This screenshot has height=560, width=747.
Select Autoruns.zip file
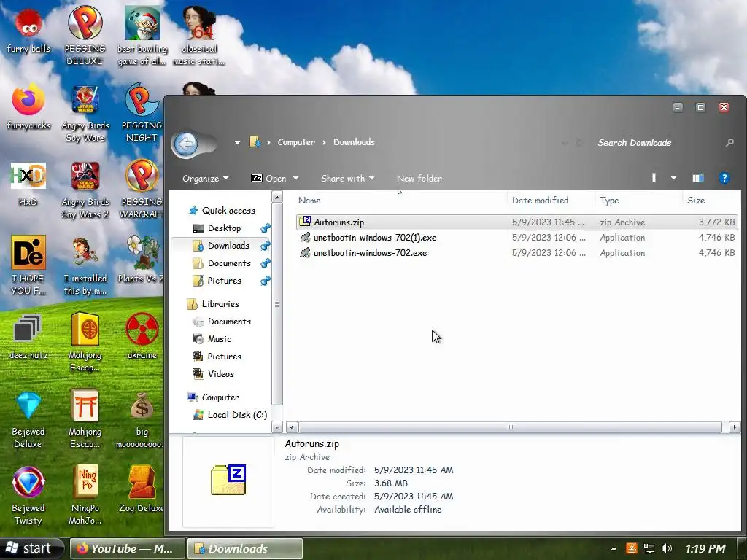click(x=517, y=222)
